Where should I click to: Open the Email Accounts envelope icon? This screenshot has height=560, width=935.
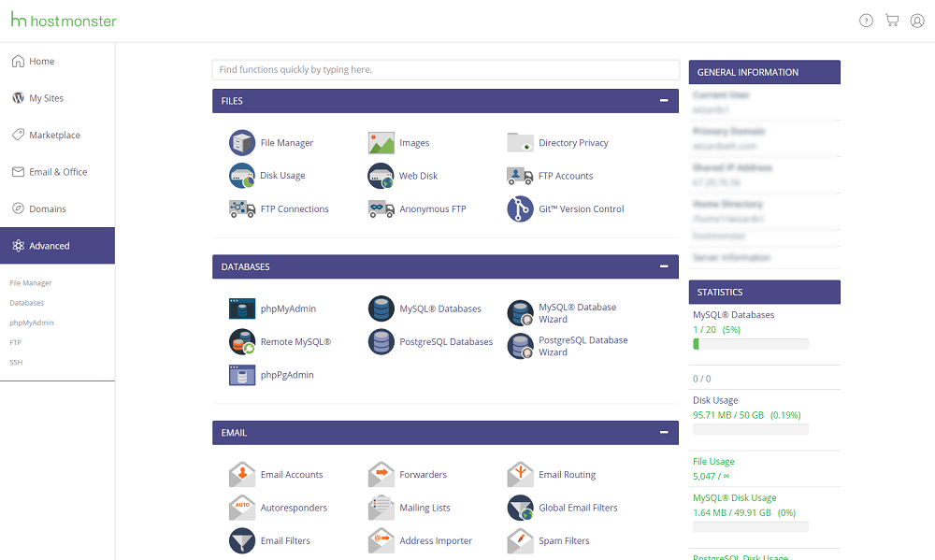pyautogui.click(x=242, y=474)
